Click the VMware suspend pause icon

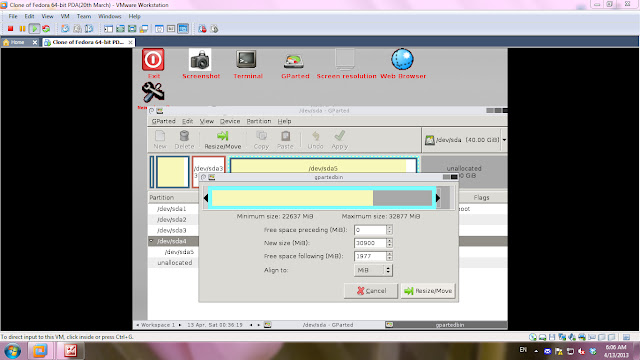[x=22, y=29]
